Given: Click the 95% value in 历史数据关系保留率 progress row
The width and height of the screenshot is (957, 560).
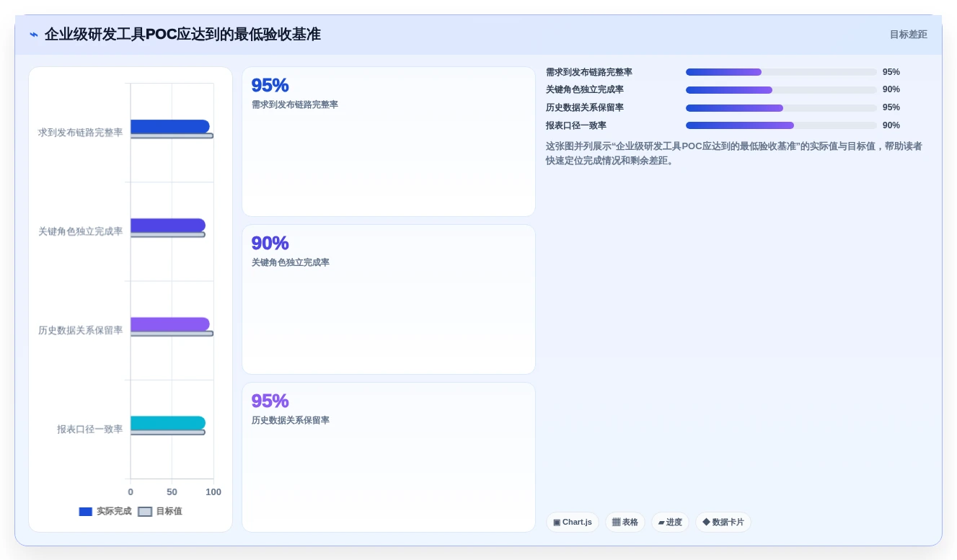Looking at the screenshot, I should [891, 107].
